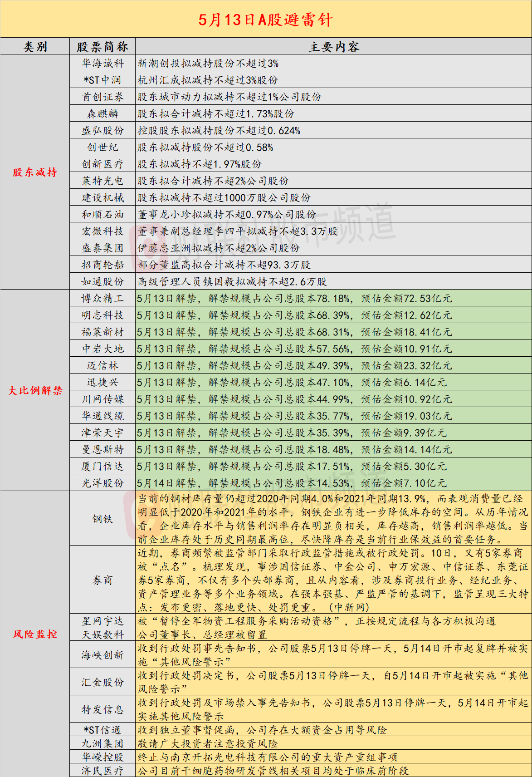The width and height of the screenshot is (532, 777).
Task: Select stock name 星网宇达
Action: [x=102, y=621]
